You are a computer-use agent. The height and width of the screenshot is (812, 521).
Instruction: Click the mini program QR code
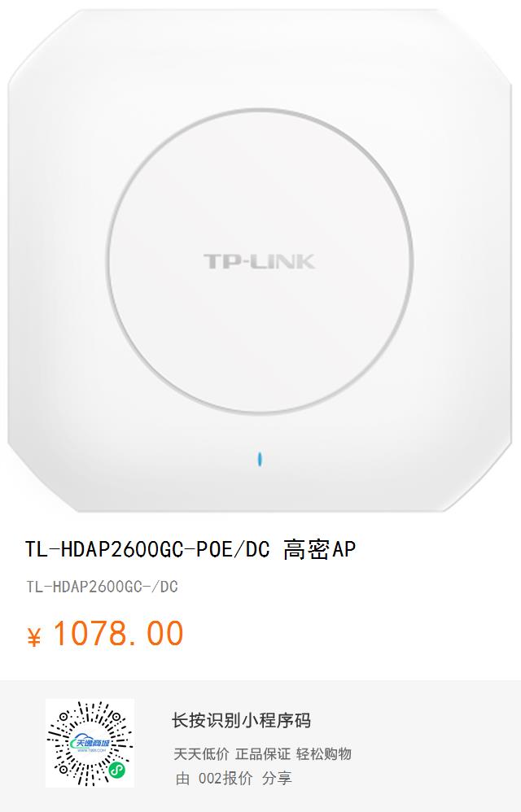[90, 743]
